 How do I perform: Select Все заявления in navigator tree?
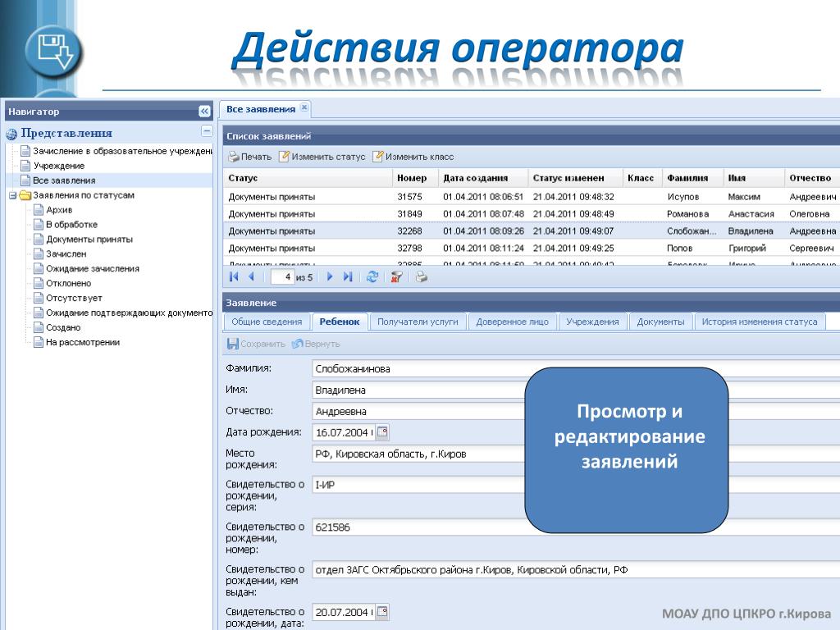point(58,180)
